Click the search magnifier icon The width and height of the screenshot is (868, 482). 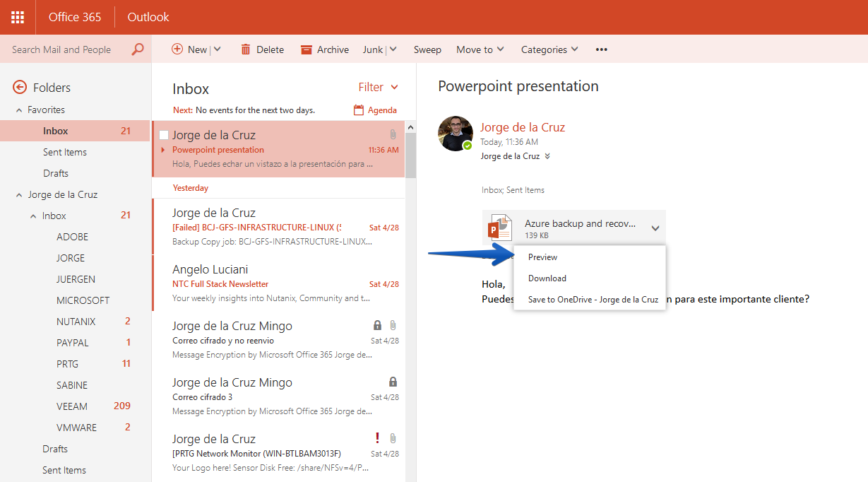(x=138, y=49)
